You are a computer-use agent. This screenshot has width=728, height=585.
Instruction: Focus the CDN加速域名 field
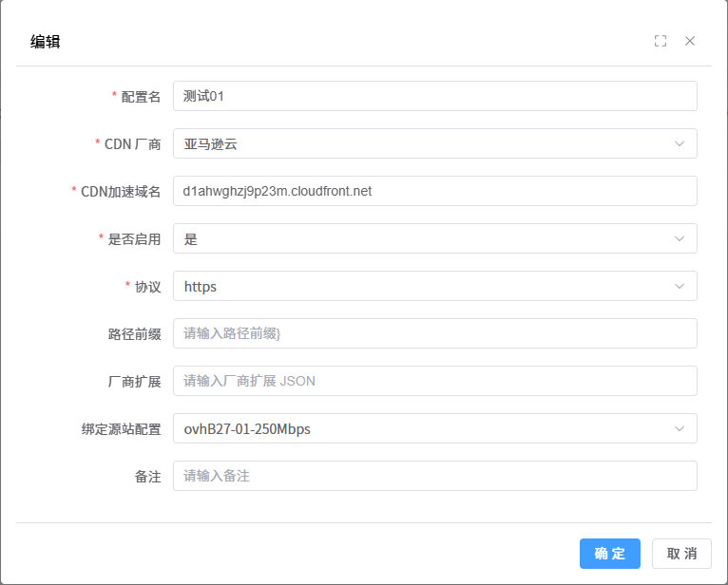(435, 191)
